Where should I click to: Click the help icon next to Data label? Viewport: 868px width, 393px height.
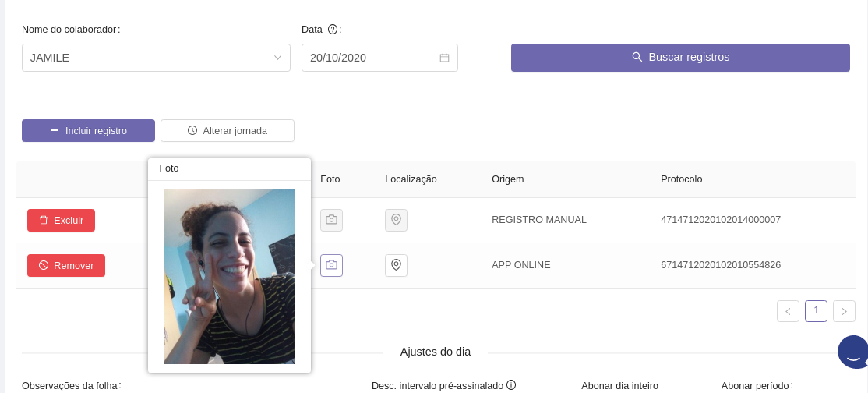333,30
